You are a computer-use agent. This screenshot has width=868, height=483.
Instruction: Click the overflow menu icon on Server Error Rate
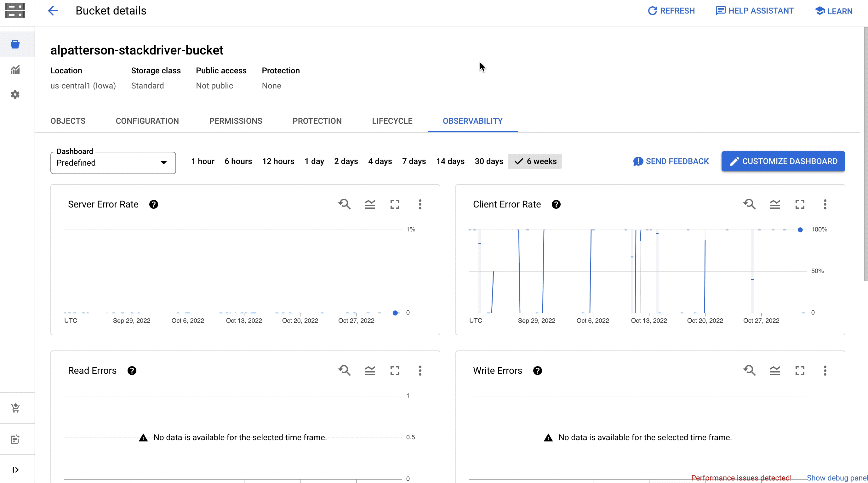[x=420, y=204]
